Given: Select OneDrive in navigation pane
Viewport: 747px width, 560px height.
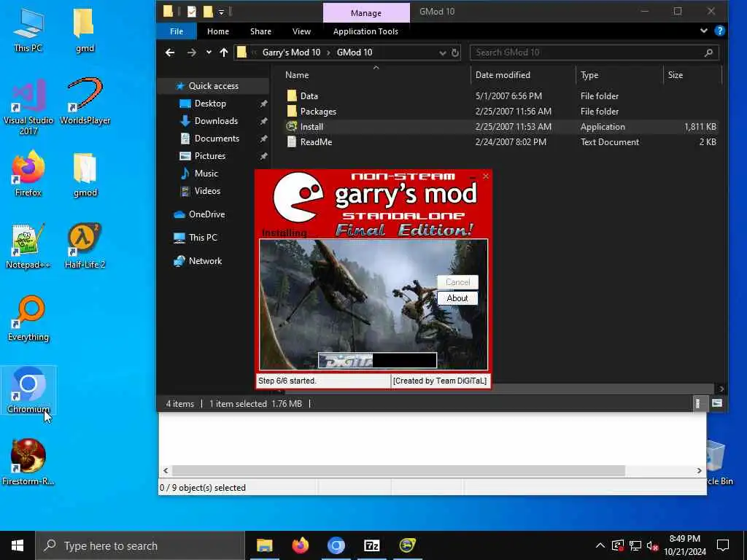Looking at the screenshot, I should click(206, 214).
